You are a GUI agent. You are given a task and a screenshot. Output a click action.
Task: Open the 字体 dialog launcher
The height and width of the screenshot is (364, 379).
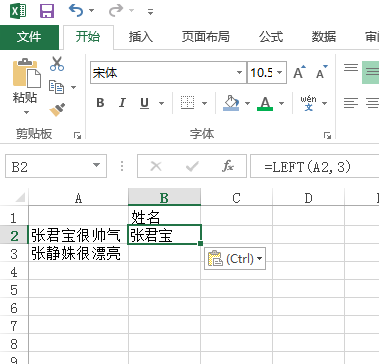pos(327,135)
